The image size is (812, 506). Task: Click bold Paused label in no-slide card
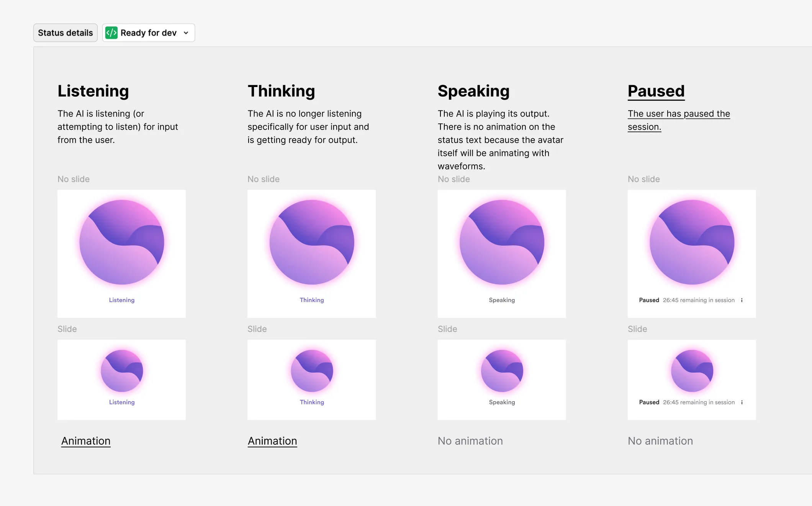(x=649, y=300)
